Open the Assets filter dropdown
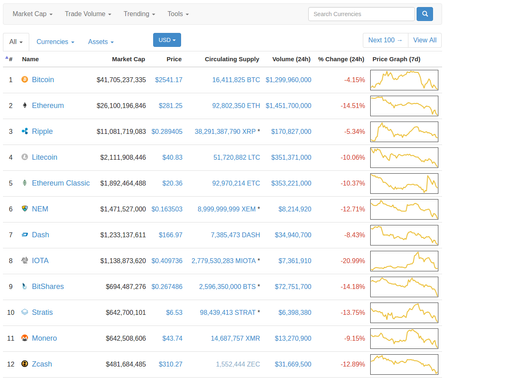Screen dimensions: 508x380 (101, 42)
